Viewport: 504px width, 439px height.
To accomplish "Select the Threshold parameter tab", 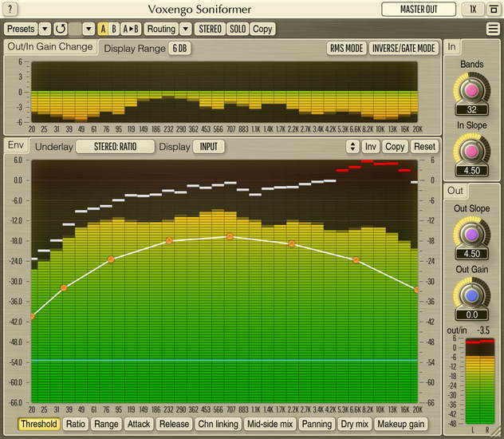I will click(x=39, y=424).
